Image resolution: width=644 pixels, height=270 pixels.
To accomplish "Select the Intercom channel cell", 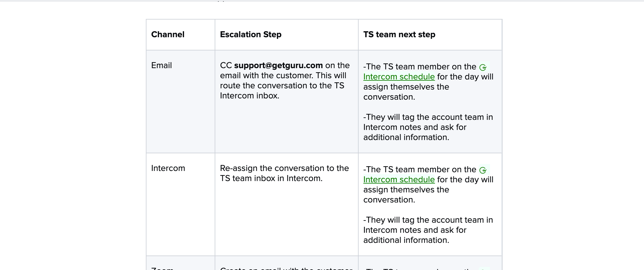I will pos(181,204).
